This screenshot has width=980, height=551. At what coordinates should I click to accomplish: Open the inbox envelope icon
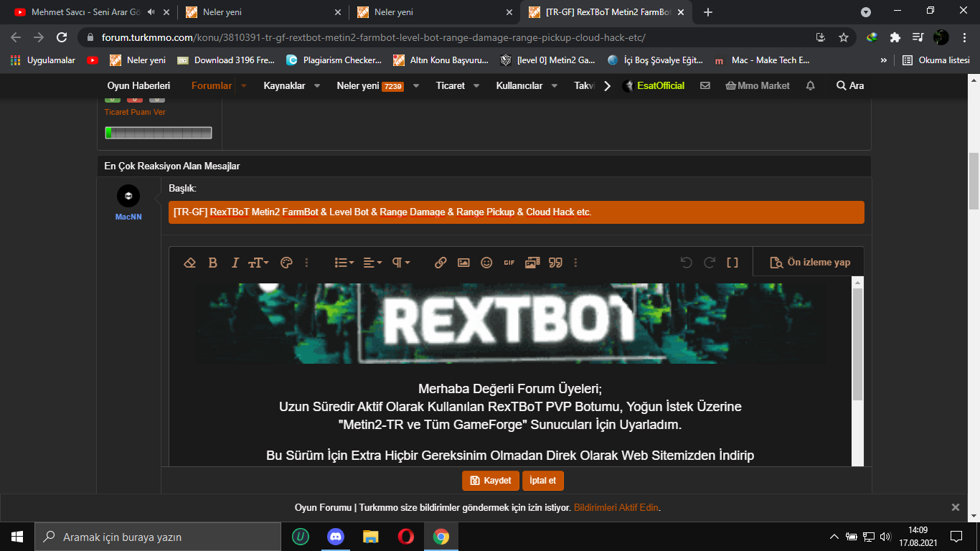(x=705, y=85)
